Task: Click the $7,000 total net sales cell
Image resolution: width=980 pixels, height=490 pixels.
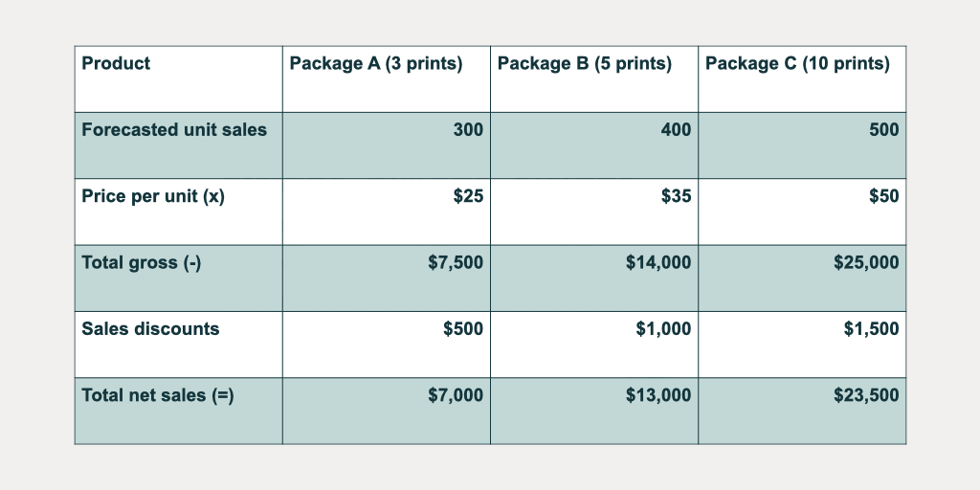Action: (456, 394)
